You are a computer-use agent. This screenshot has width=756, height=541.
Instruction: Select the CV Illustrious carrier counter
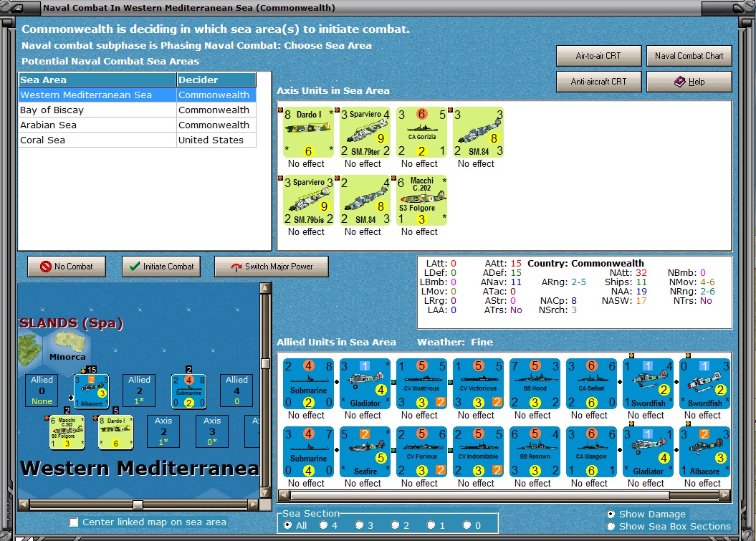click(x=421, y=383)
